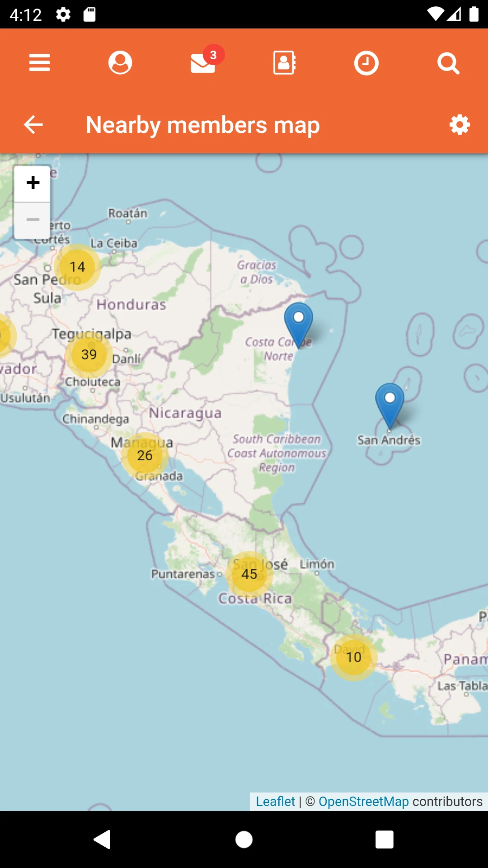Tap the Android back navigation button
The width and height of the screenshot is (488, 868).
[102, 840]
